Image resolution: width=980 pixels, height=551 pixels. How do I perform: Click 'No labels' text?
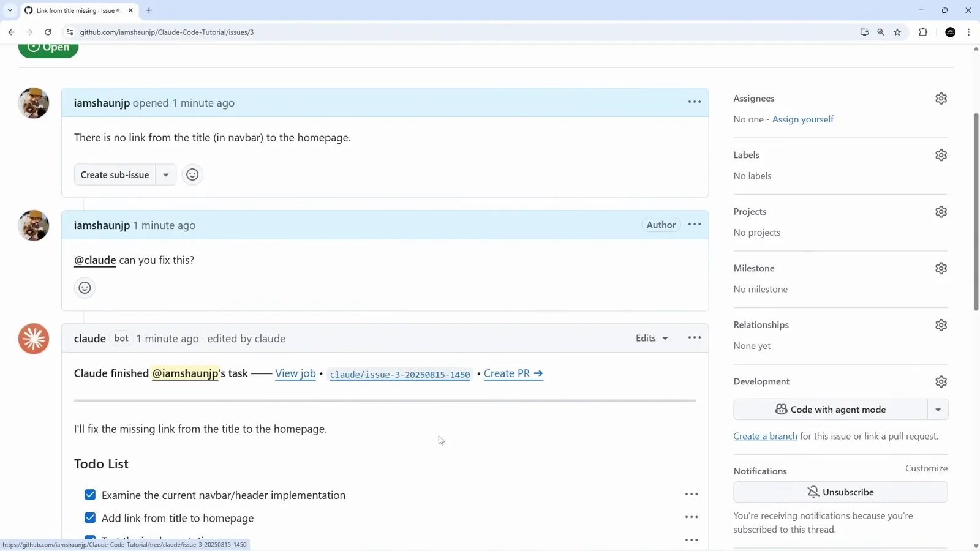click(752, 176)
